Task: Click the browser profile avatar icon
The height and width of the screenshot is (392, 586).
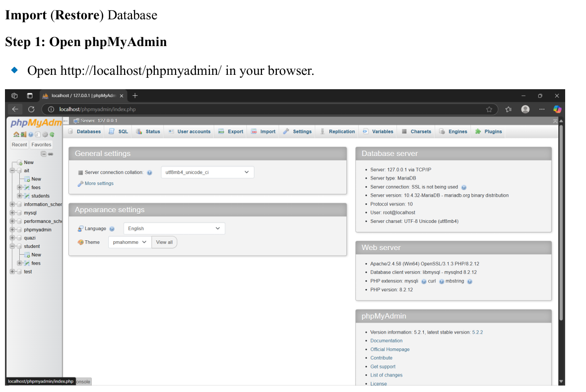Action: pyautogui.click(x=525, y=109)
